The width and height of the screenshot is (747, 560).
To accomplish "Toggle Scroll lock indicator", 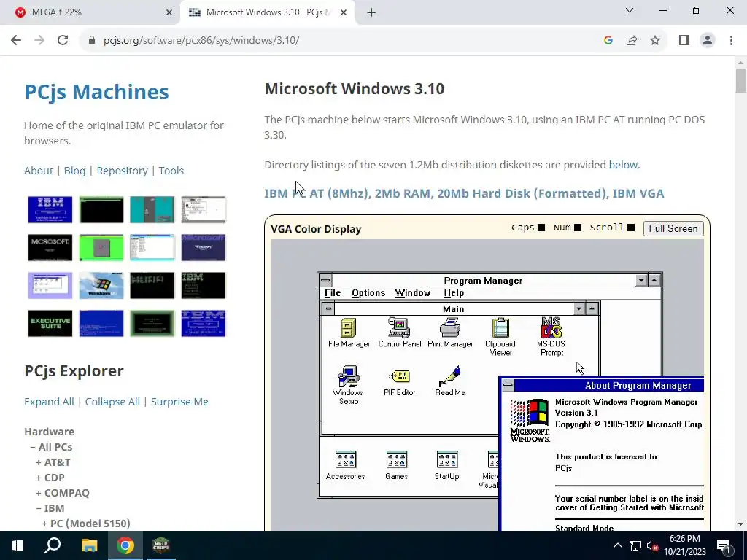I will [x=631, y=227].
